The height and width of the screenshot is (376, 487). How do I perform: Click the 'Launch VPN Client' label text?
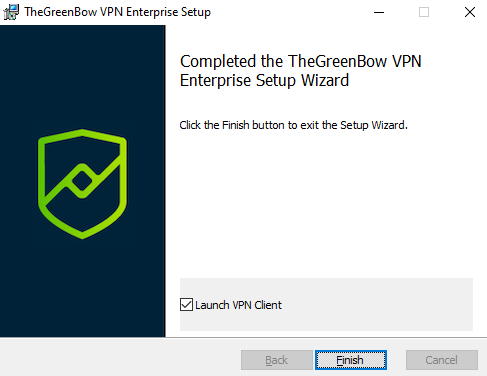(x=238, y=305)
